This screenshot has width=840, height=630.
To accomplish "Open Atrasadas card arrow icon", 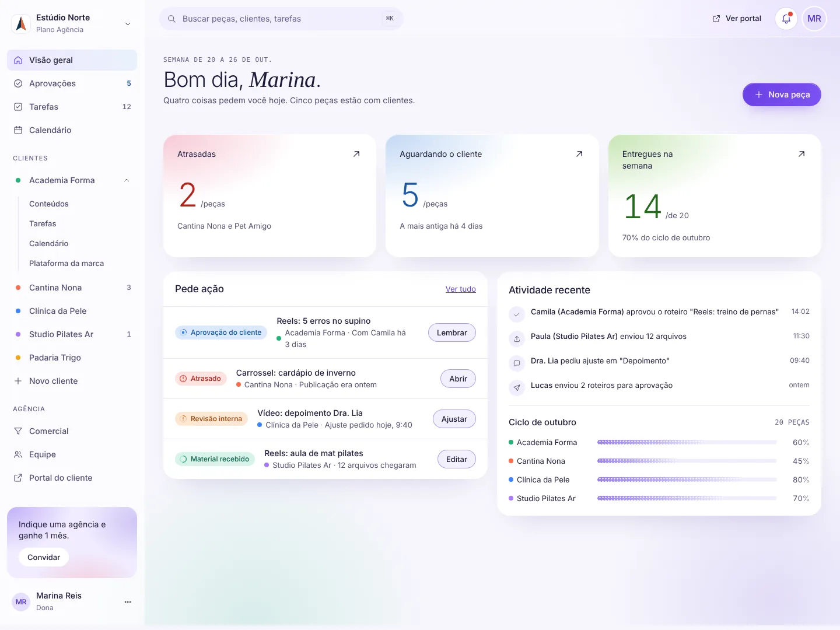I will 356,154.
